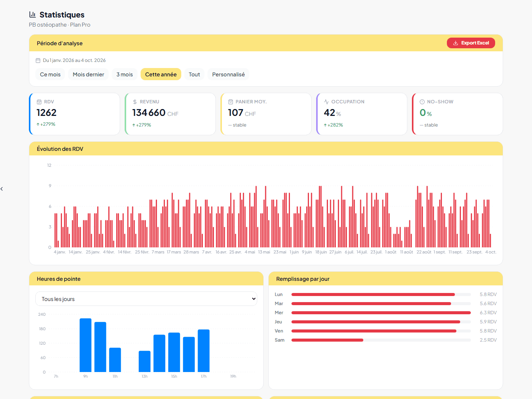
Task: Switch to the 3 mois period
Action: click(125, 74)
